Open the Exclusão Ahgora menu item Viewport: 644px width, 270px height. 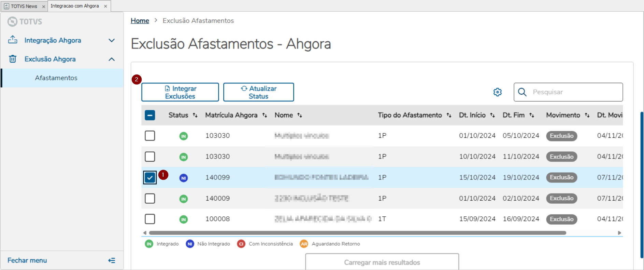tap(61, 59)
